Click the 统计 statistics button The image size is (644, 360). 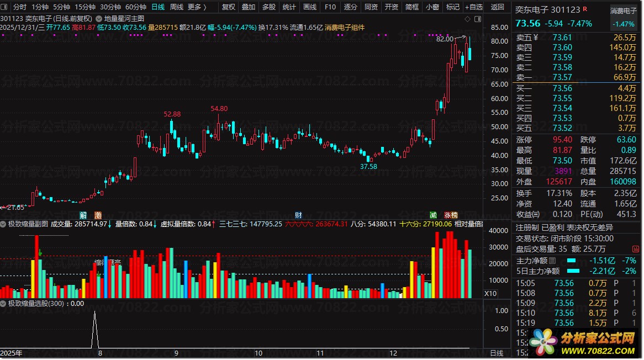tap(289, 7)
